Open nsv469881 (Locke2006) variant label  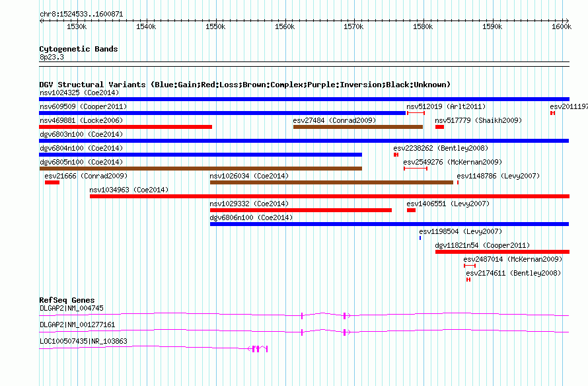click(x=81, y=120)
